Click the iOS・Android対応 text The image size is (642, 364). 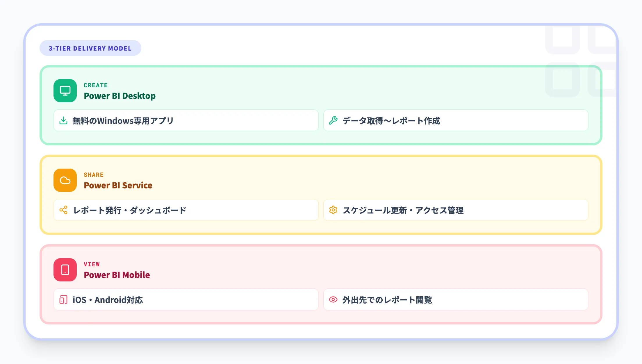108,300
